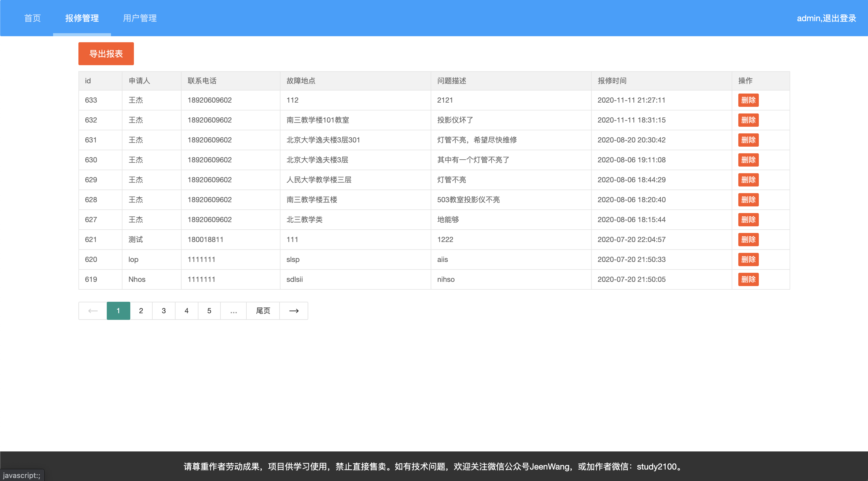Select the 报修管理 tab

click(82, 18)
